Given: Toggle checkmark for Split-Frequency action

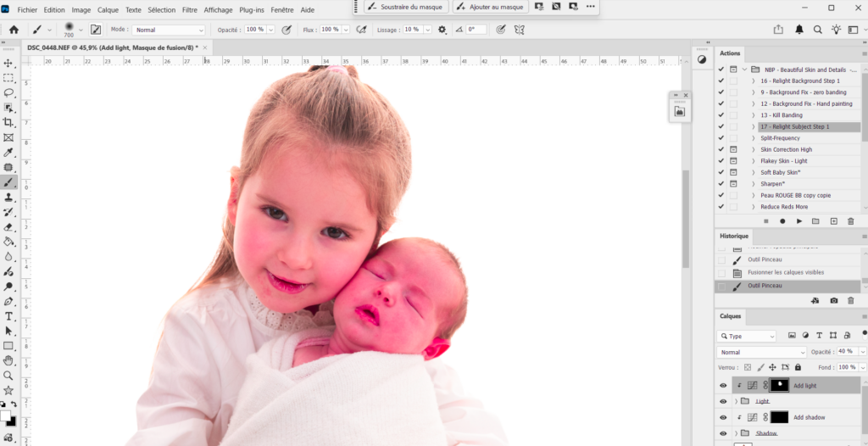Looking at the screenshot, I should 721,138.
